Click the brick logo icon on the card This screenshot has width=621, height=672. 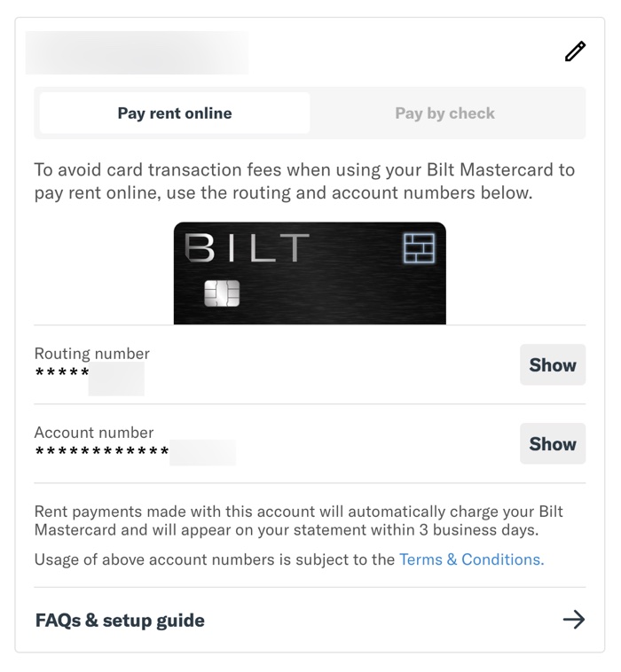point(417,248)
